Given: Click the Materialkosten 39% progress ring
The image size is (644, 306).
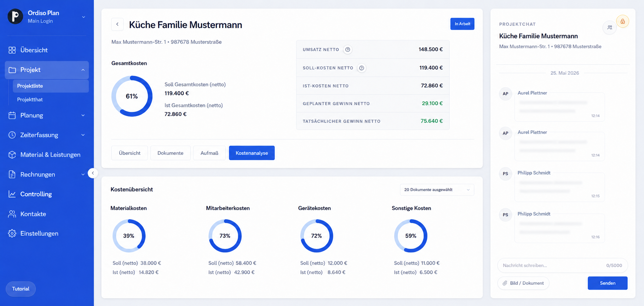Looking at the screenshot, I should point(129,236).
